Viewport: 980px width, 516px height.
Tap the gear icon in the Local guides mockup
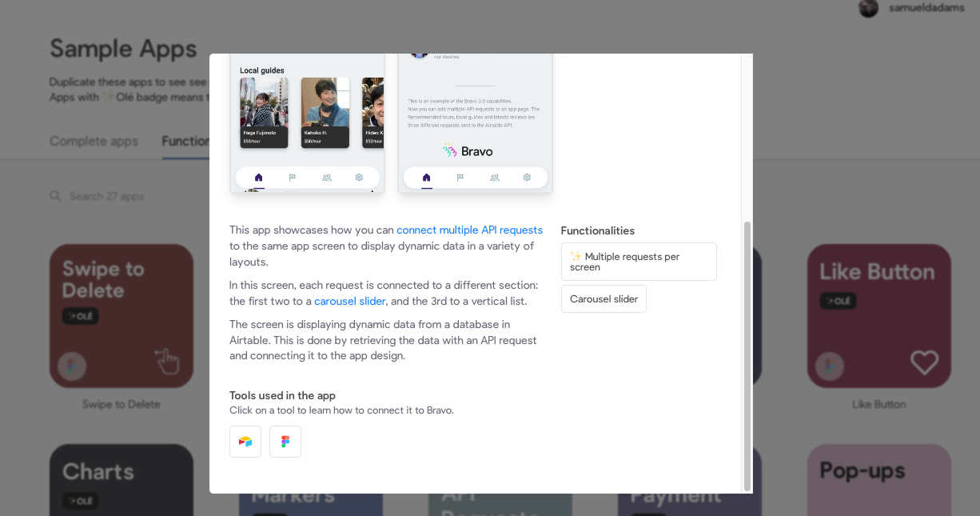pos(359,178)
